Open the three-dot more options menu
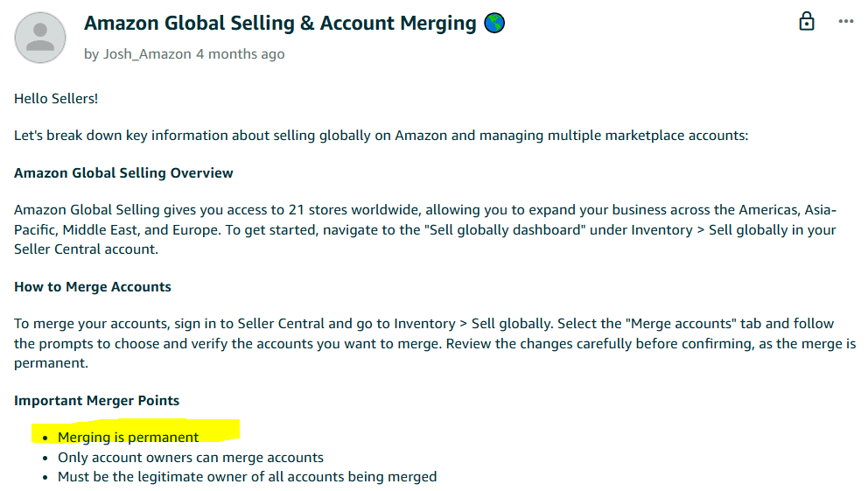This screenshot has height=491, width=868. (846, 22)
